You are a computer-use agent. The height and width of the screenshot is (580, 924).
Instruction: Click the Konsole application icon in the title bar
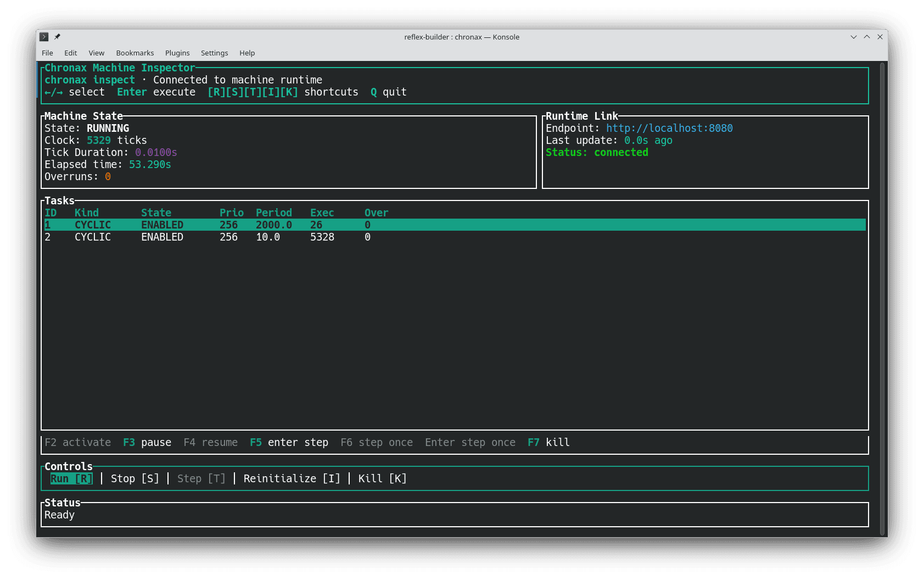[44, 37]
